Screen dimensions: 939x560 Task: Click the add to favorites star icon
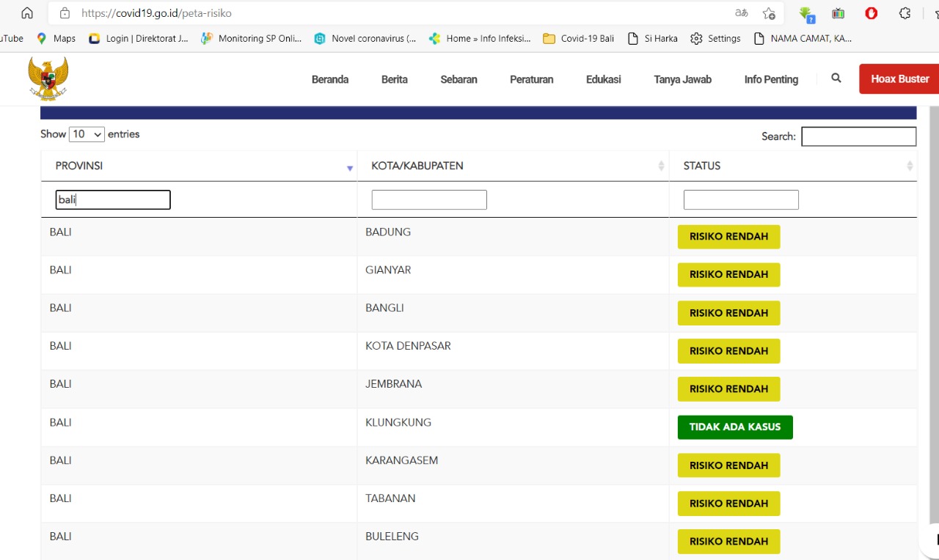769,13
